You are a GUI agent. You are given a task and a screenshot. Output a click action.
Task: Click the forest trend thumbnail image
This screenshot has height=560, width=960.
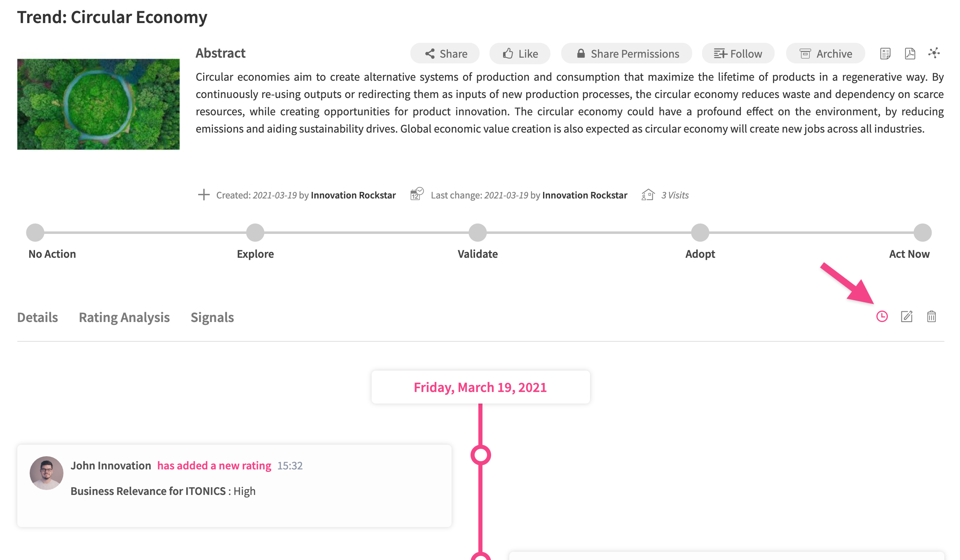pyautogui.click(x=98, y=104)
